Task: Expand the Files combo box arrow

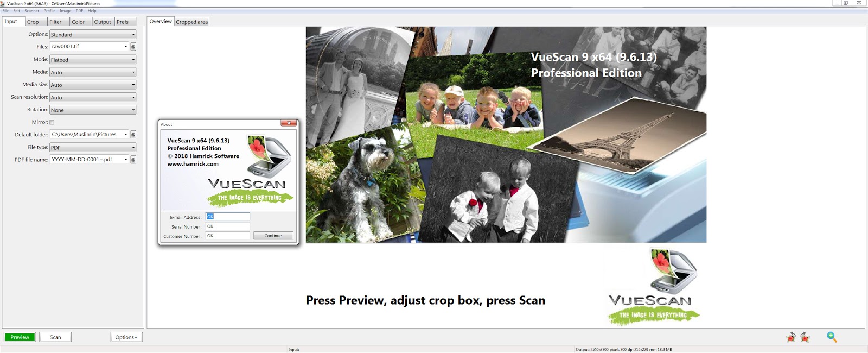Action: 126,47
